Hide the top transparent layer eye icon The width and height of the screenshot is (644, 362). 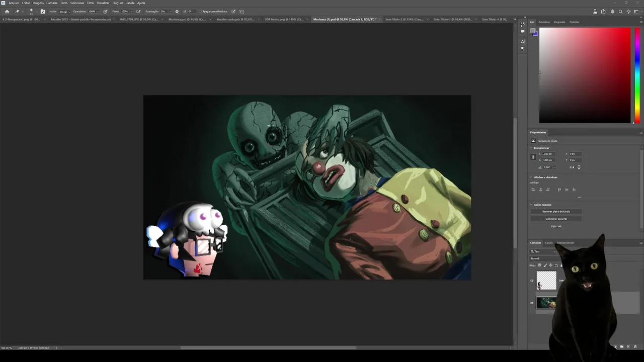point(532,281)
